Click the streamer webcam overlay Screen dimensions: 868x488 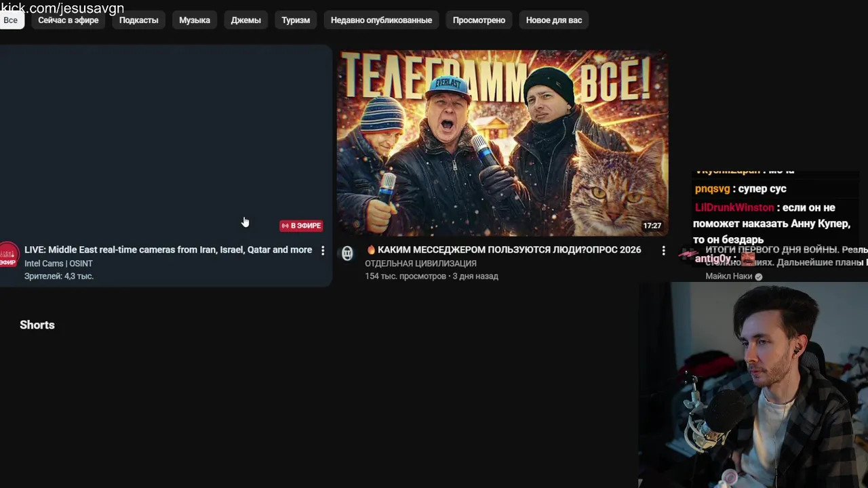click(x=753, y=385)
